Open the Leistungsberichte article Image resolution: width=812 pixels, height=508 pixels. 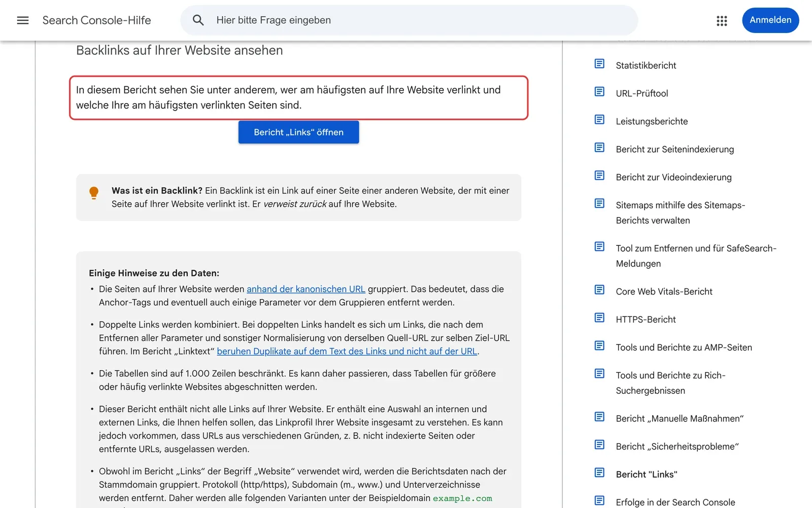click(x=652, y=121)
